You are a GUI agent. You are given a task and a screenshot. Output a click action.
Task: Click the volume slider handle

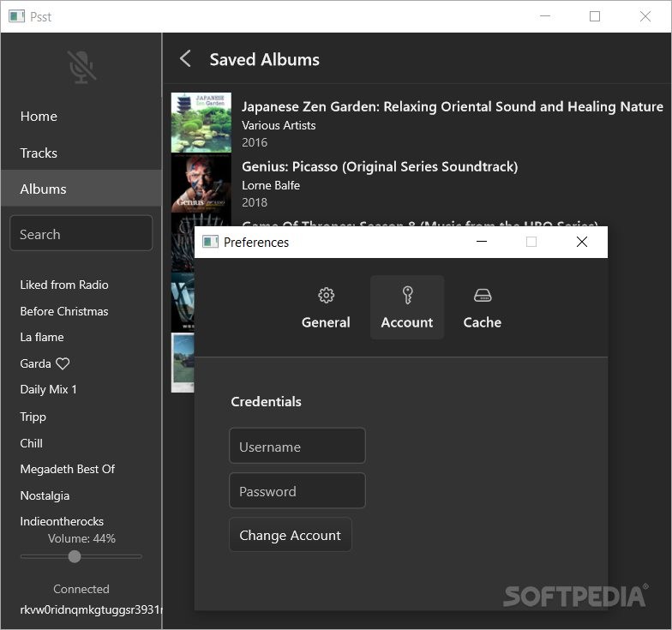[75, 556]
